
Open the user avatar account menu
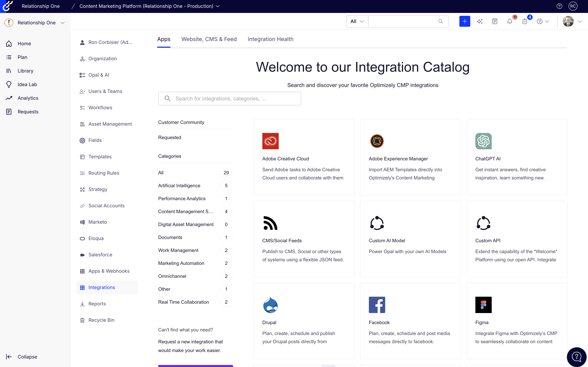click(569, 21)
